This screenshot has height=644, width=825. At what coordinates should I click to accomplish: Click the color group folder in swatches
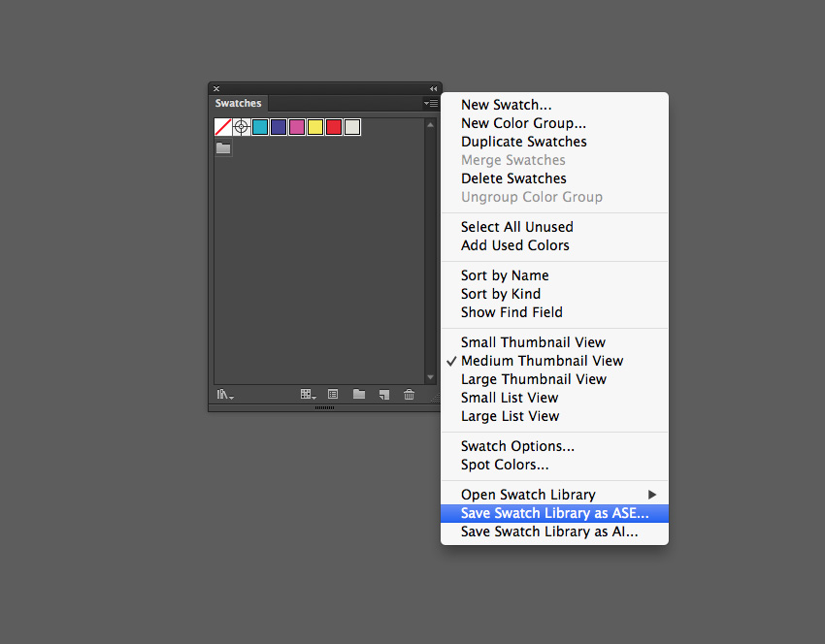pos(223,147)
